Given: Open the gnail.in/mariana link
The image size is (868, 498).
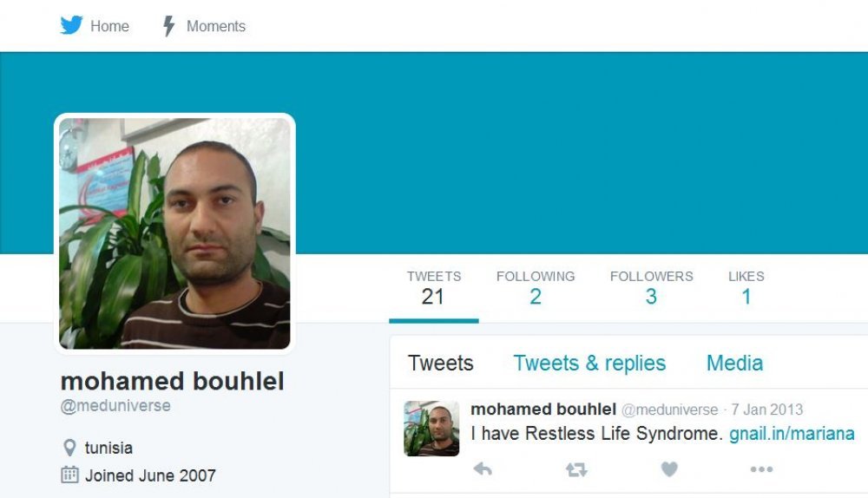Looking at the screenshot, I should click(792, 433).
